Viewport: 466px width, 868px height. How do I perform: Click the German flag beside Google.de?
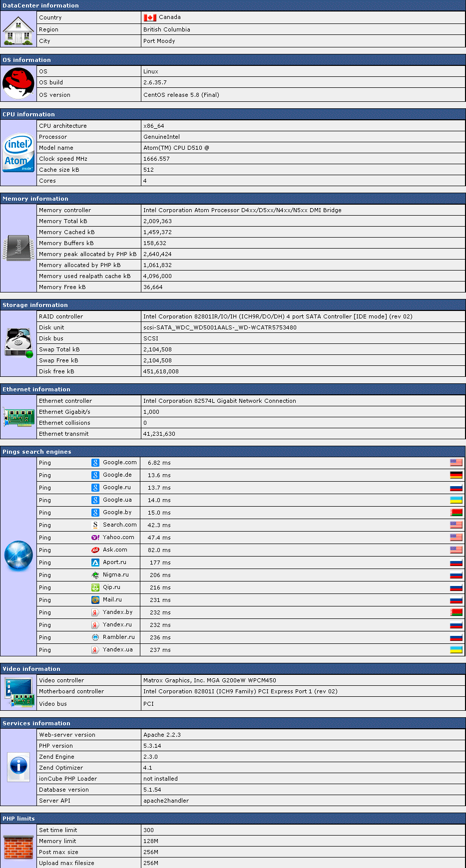coord(456,475)
